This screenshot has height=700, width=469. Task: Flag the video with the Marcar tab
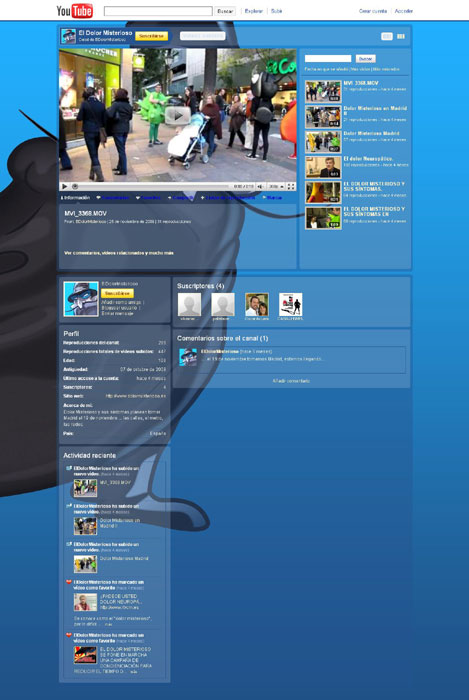272,198
